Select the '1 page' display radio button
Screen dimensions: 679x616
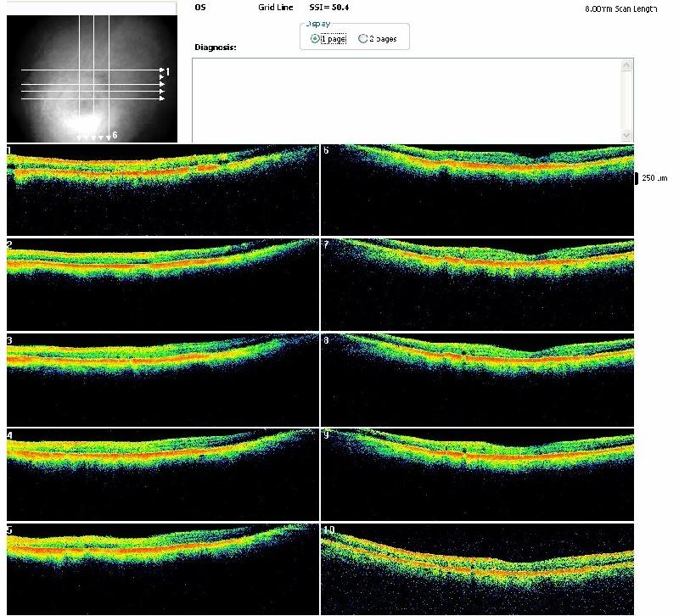tap(315, 38)
